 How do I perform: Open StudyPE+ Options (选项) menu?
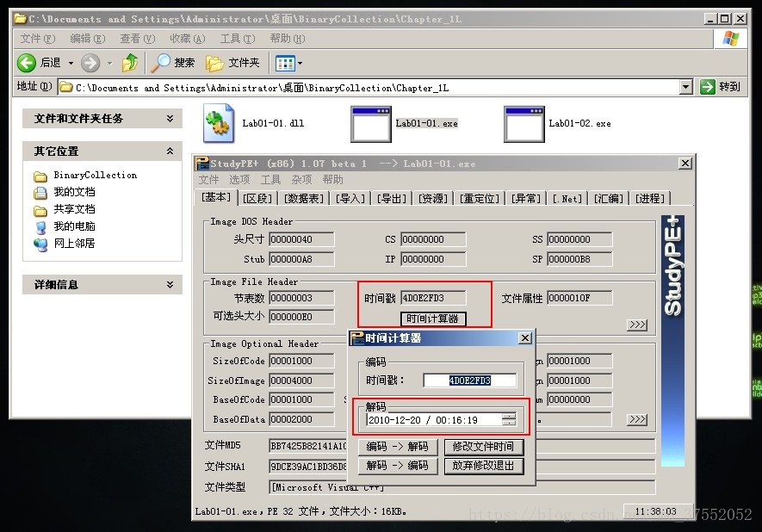tap(239, 180)
